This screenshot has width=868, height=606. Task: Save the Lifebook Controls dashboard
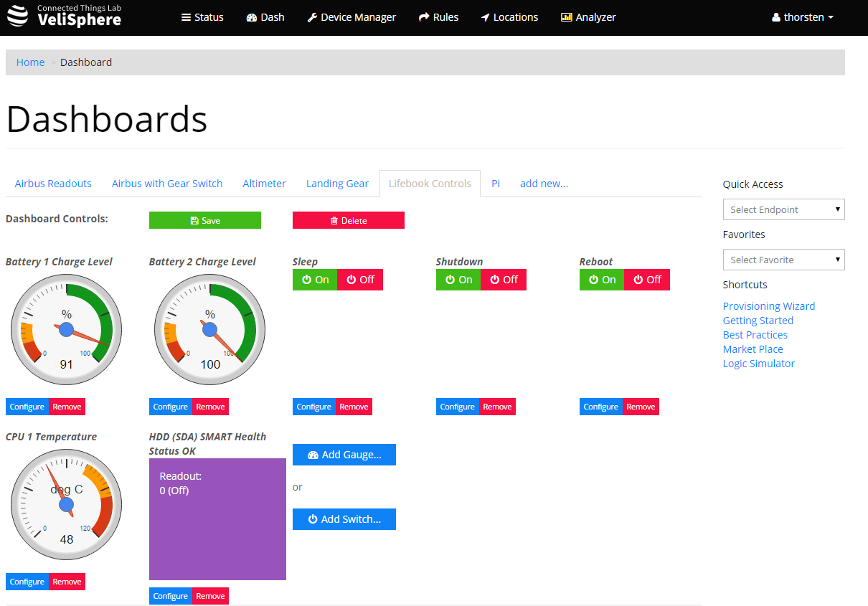[x=204, y=219]
